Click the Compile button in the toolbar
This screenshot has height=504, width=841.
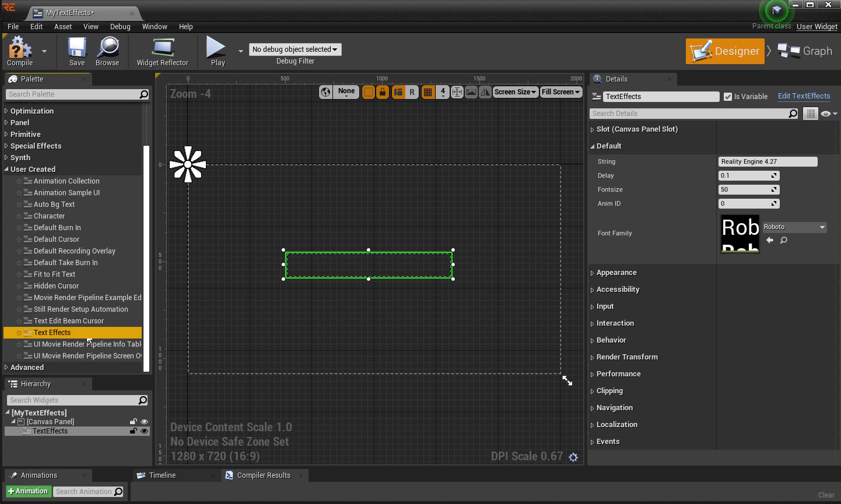[x=20, y=51]
